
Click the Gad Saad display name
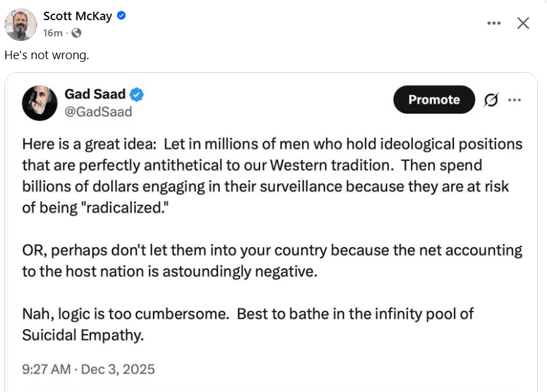click(94, 94)
